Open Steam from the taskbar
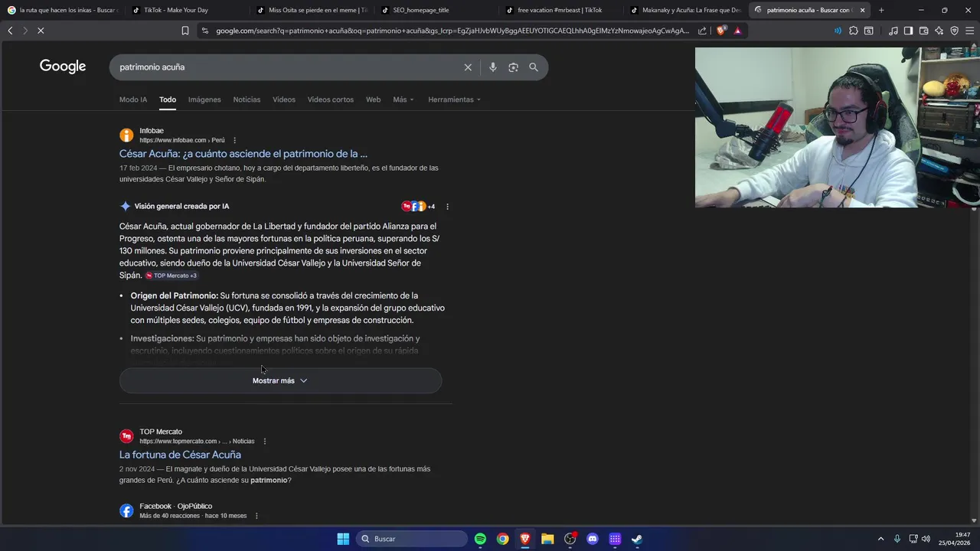 click(637, 539)
